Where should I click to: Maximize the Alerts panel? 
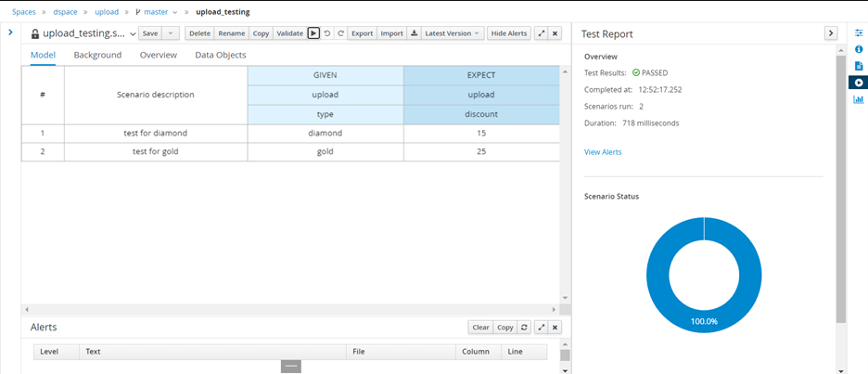[542, 328]
